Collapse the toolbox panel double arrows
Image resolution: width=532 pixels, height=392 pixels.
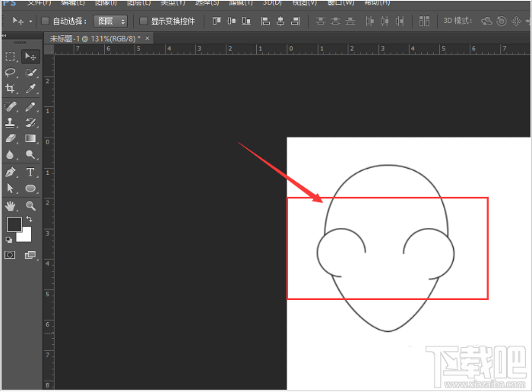4,35
